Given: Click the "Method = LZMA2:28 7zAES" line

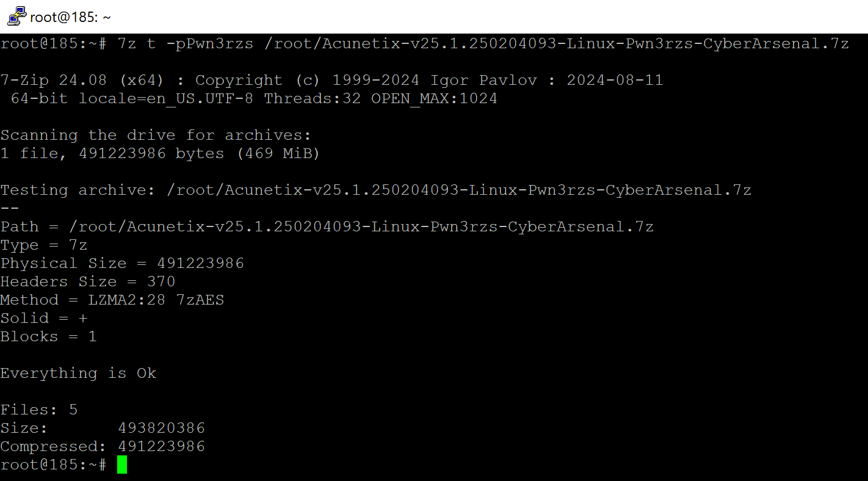Looking at the screenshot, I should click(x=112, y=300).
